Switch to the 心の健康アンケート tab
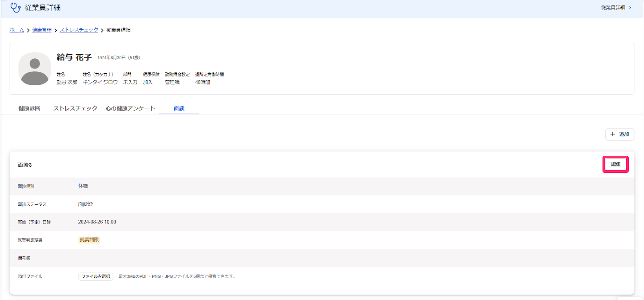Image resolution: width=644 pixels, height=300 pixels. (x=130, y=108)
